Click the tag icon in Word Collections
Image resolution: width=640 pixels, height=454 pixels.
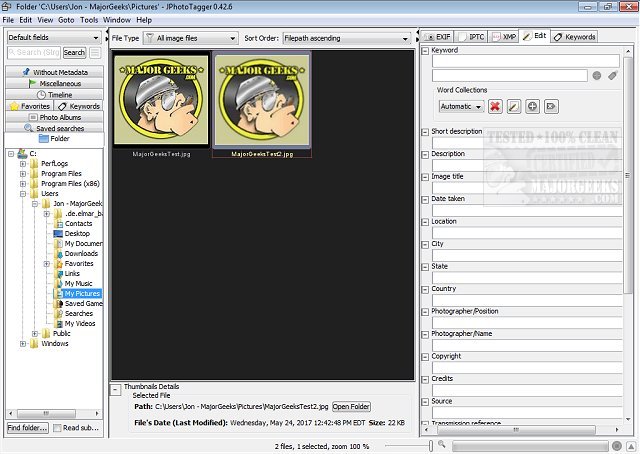pos(551,106)
